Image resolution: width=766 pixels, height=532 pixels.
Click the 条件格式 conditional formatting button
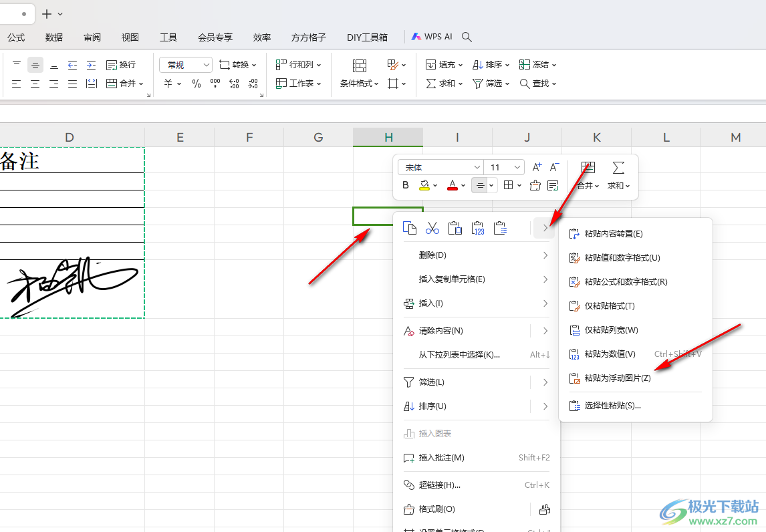pos(359,74)
